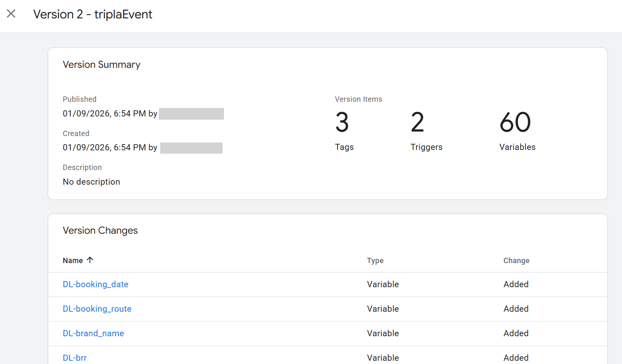Open the DL-booking_route variable link
Screen dimensions: 622x364
(97, 309)
